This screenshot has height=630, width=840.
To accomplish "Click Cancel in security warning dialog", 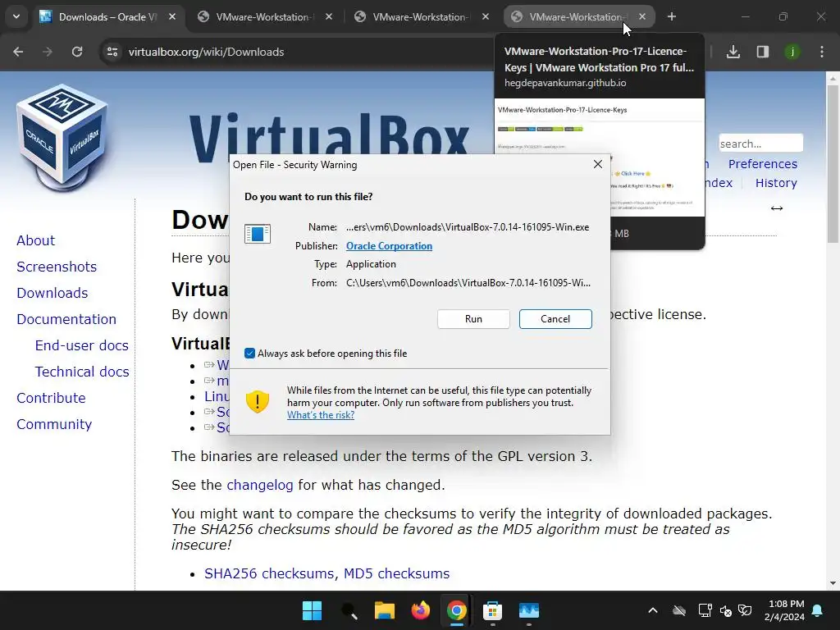I will tap(555, 319).
